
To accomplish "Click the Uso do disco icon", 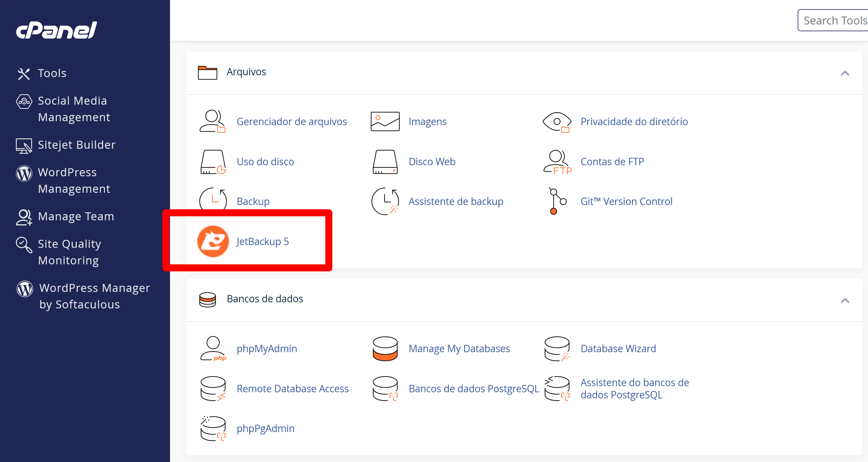I will point(212,162).
